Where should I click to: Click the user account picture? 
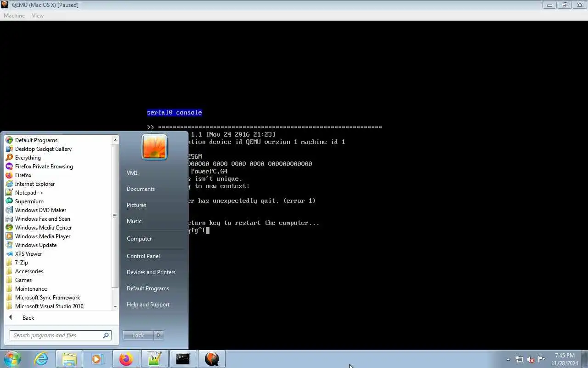point(154,147)
